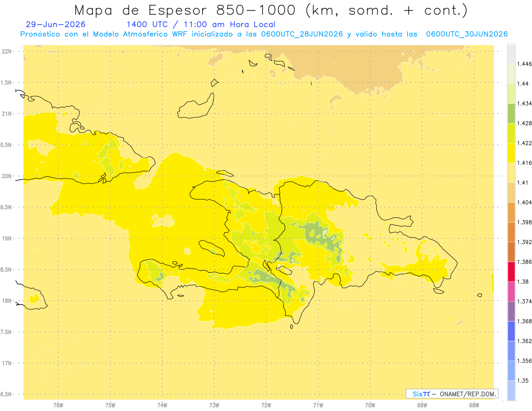Image resolution: width=532 pixels, height=411 pixels.
Task: Click the 22N latitude label
Action: coord(8,51)
